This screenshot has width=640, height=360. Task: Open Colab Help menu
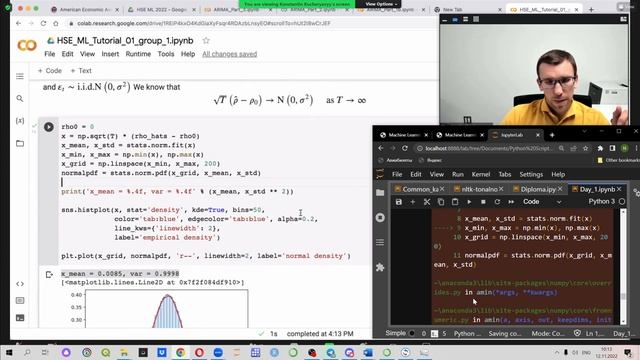click(x=188, y=54)
